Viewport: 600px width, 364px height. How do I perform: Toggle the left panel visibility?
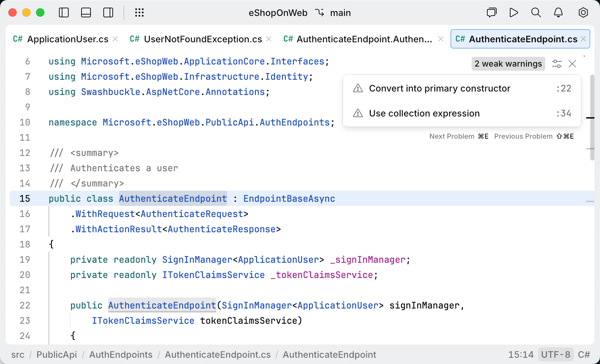[64, 12]
